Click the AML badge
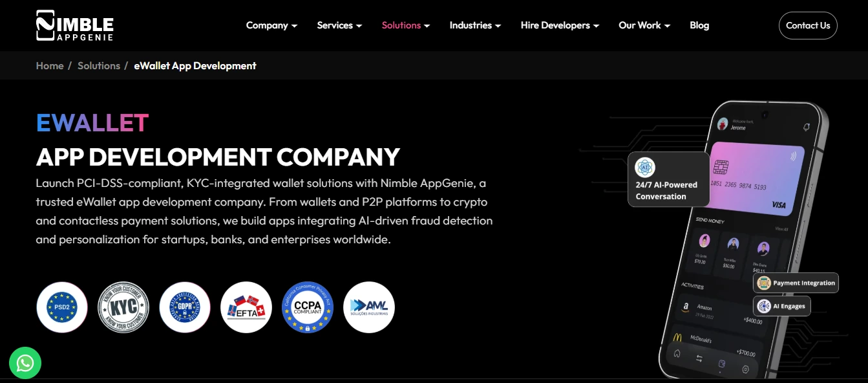 click(x=369, y=307)
